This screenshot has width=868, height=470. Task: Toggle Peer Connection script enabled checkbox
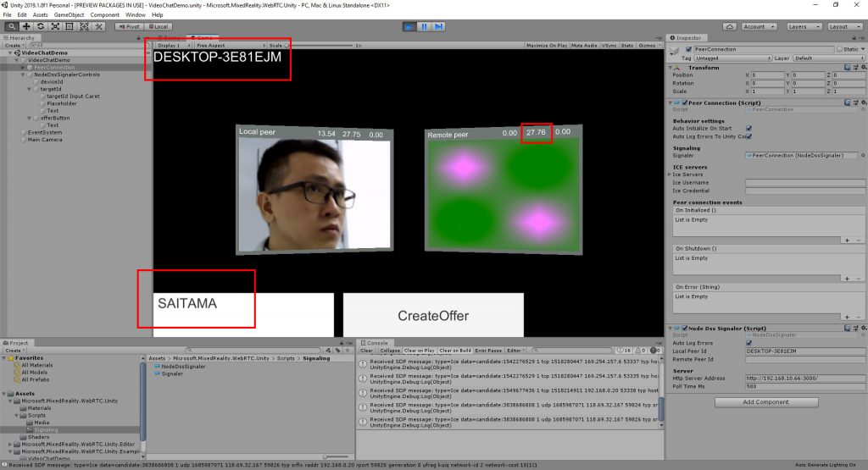tap(685, 102)
